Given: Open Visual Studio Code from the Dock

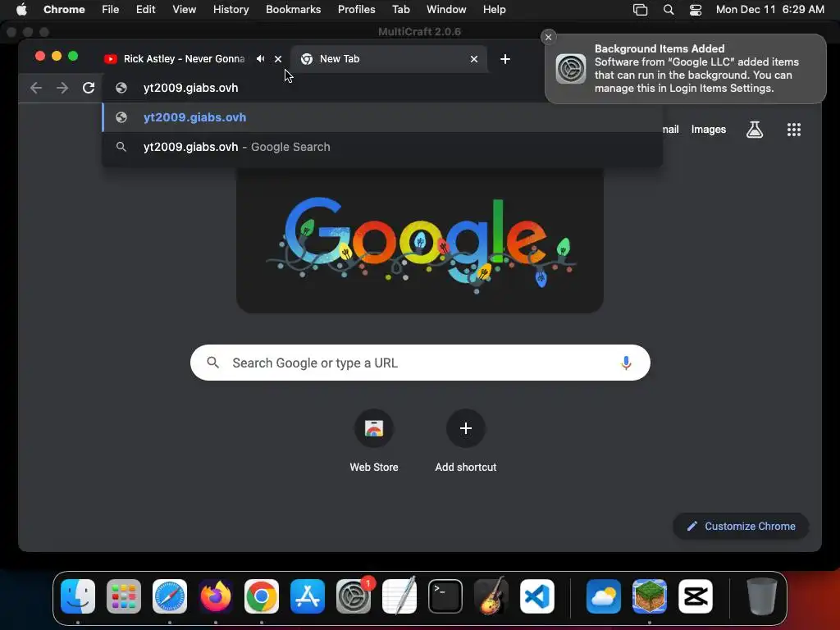Looking at the screenshot, I should click(537, 596).
